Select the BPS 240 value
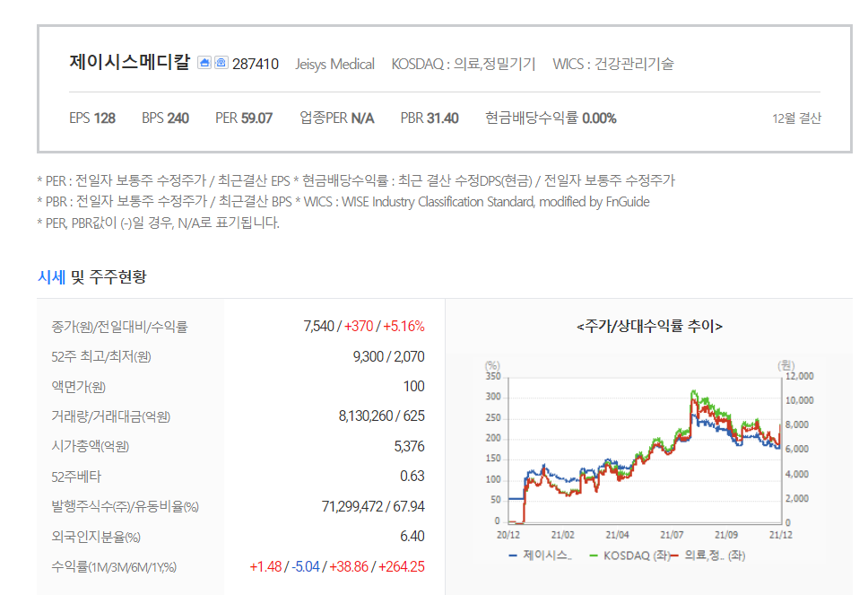868x595 pixels. (165, 118)
